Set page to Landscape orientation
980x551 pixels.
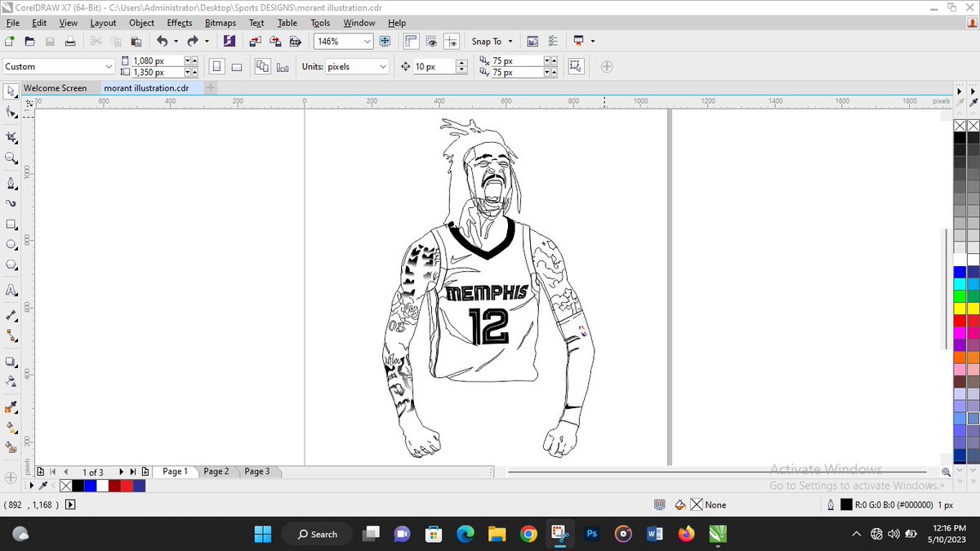click(237, 67)
